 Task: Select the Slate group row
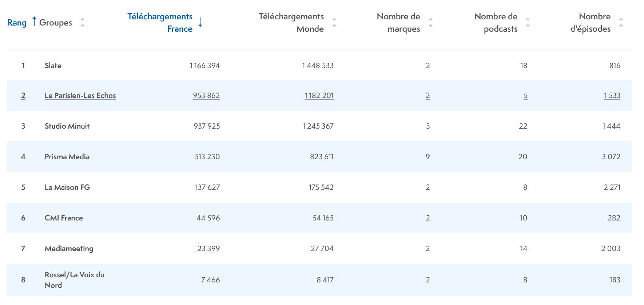point(53,66)
